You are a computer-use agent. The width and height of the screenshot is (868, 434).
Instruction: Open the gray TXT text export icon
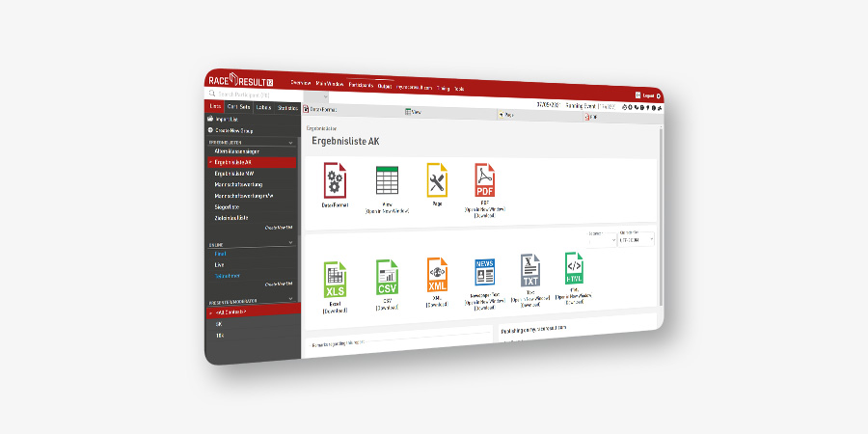click(x=529, y=270)
